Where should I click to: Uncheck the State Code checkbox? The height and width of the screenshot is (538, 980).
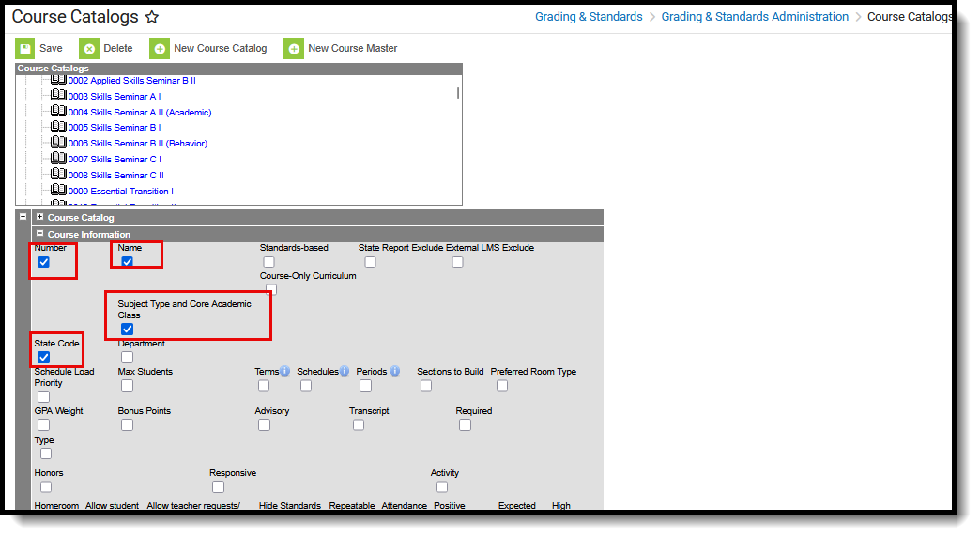point(44,358)
